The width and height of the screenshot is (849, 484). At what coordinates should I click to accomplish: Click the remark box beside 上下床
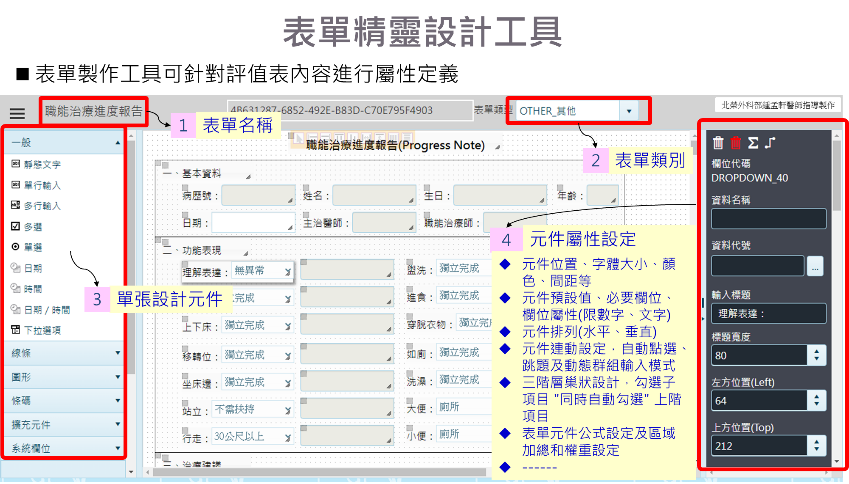pos(347,324)
